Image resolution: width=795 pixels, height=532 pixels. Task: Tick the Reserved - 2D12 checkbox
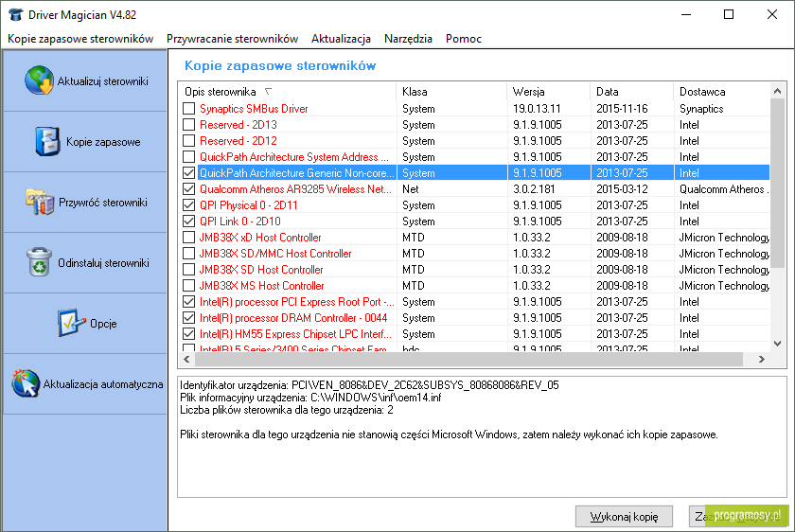[188, 141]
